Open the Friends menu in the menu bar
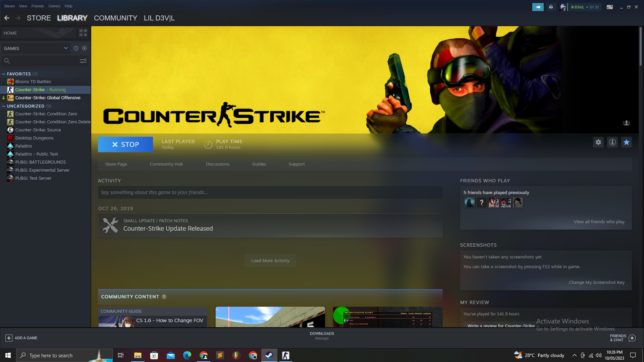The image size is (644, 362). pos(37,6)
